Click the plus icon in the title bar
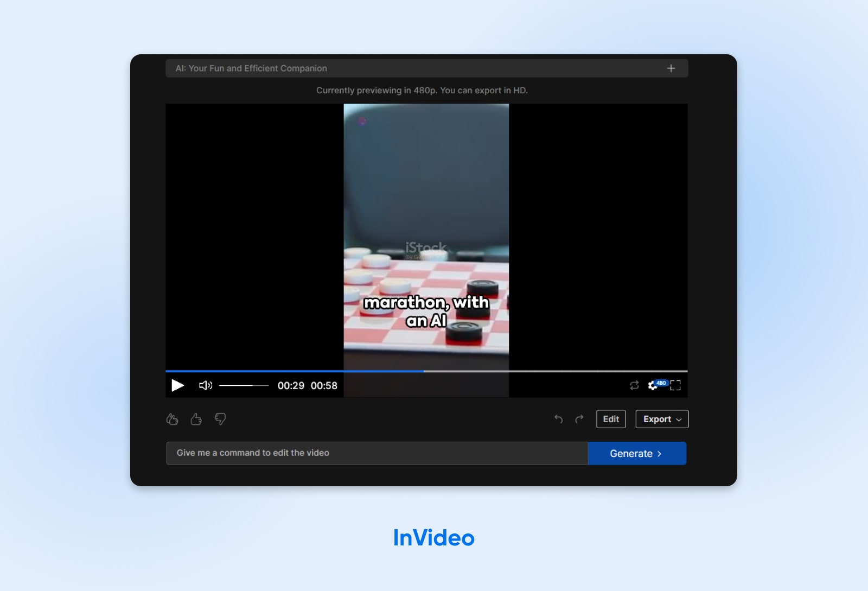 (x=671, y=68)
